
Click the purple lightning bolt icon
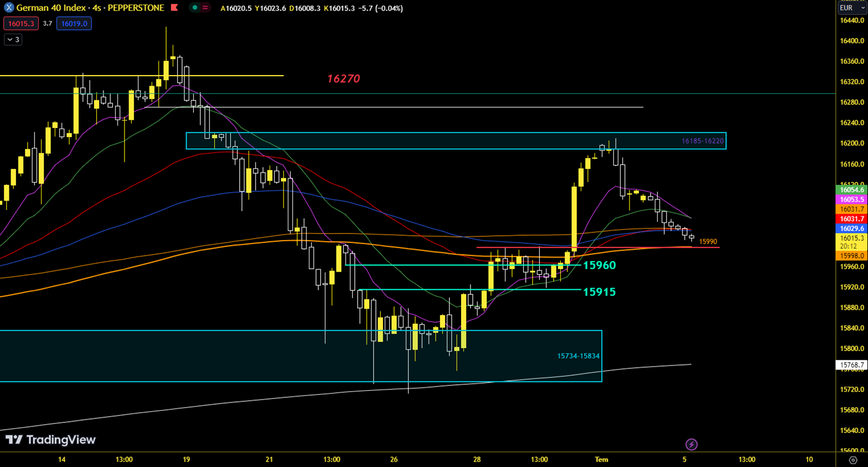pos(691,445)
